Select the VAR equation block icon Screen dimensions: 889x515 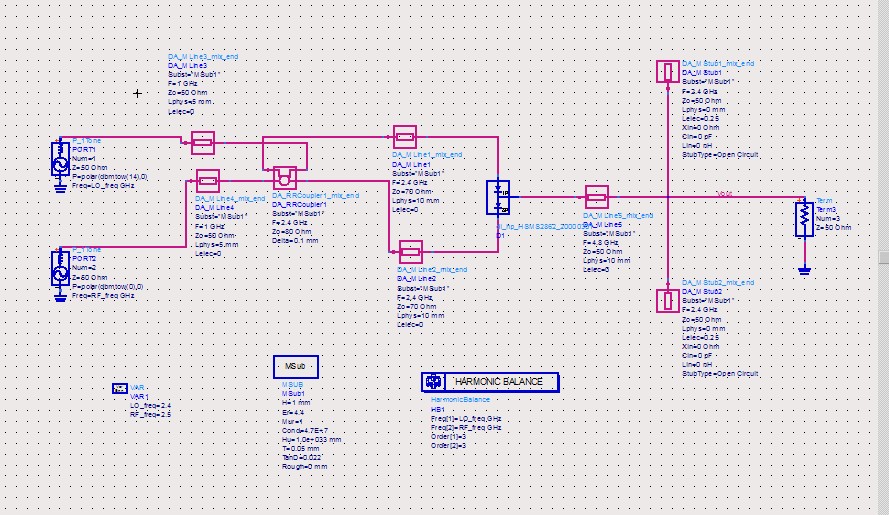[x=120, y=389]
